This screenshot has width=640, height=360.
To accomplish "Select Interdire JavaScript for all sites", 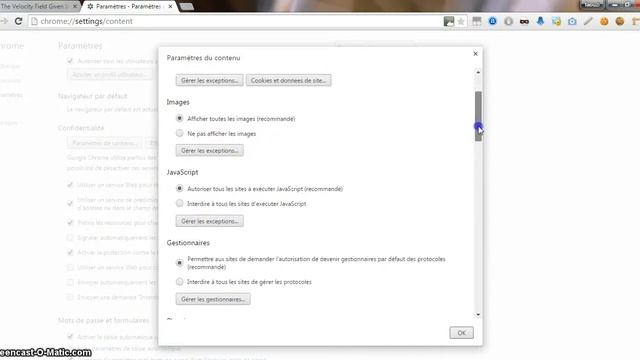I will [x=180, y=203].
